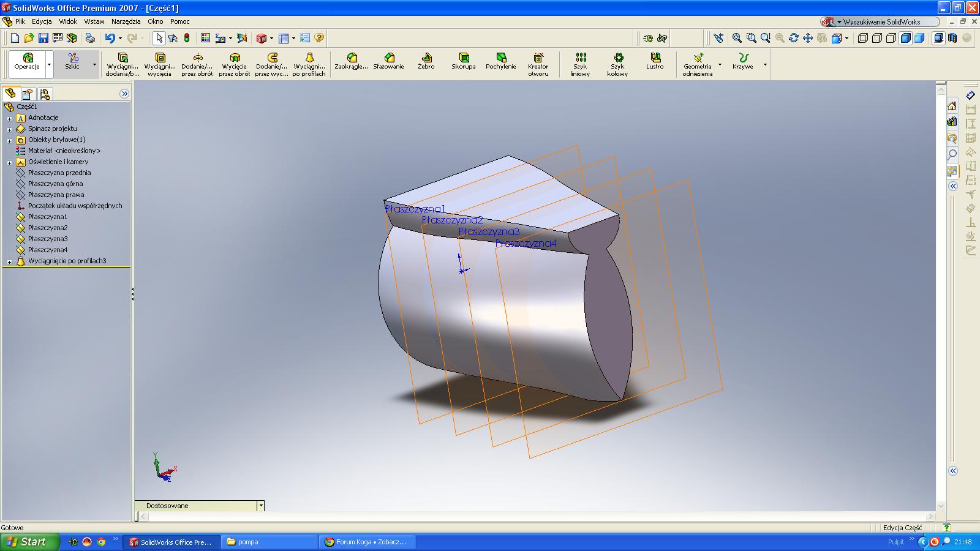980x551 pixels.
Task: Save the document with the floppy disk icon
Action: (x=43, y=38)
